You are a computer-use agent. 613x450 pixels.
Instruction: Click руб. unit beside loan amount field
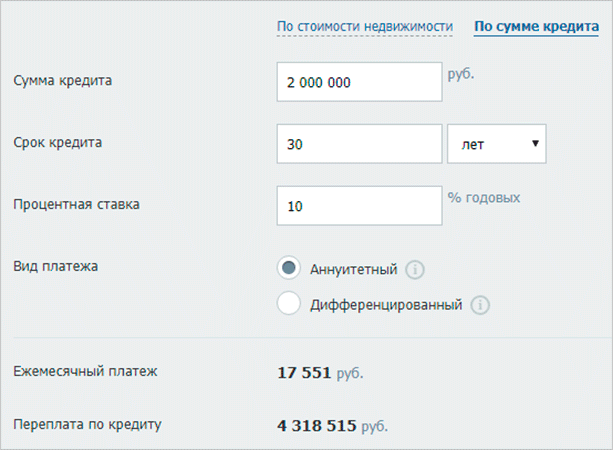coord(461,73)
